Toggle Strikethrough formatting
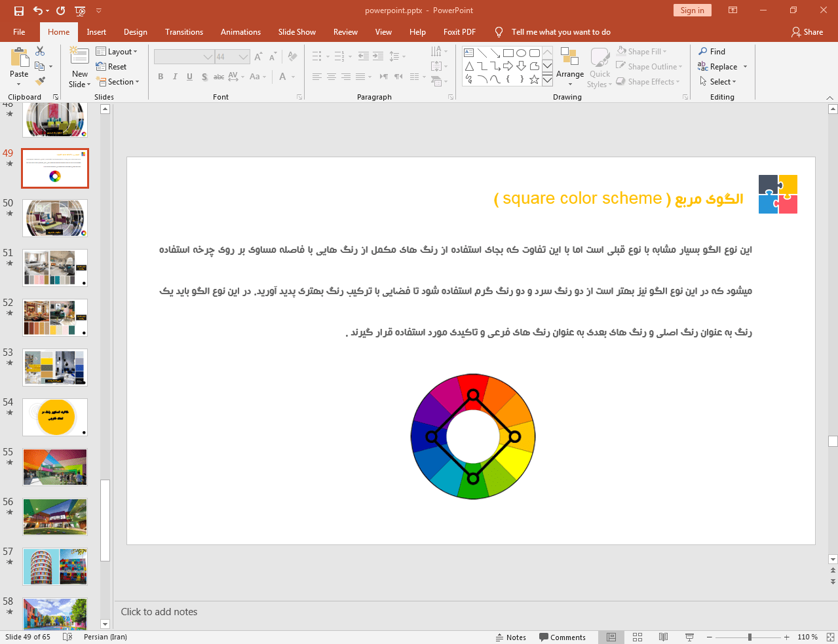The height and width of the screenshot is (644, 838). (x=219, y=77)
